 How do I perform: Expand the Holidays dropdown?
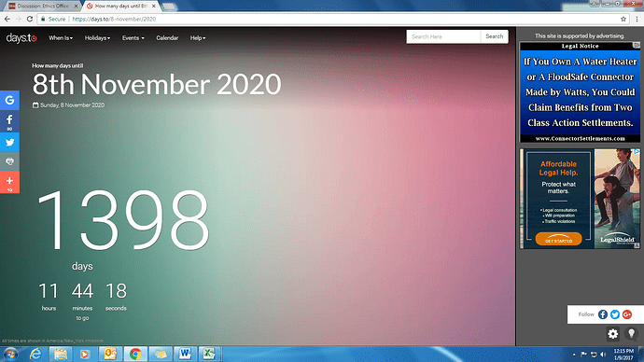[97, 37]
